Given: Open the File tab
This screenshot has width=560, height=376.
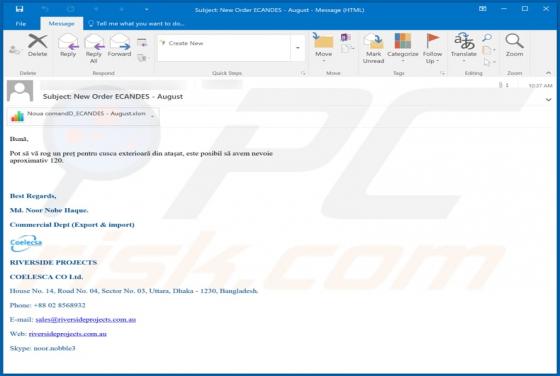Looking at the screenshot, I should pos(21,24).
